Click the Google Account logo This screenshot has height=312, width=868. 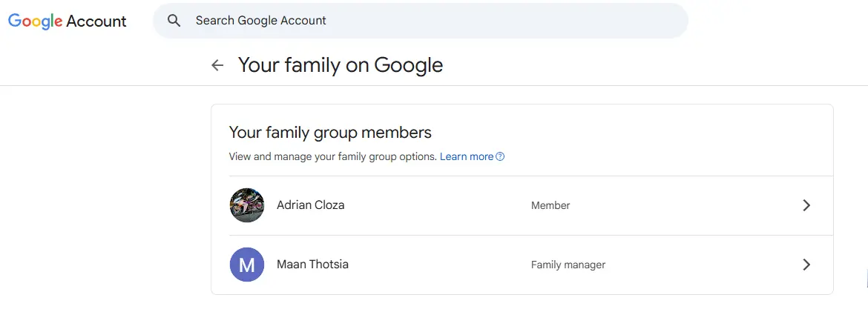click(x=67, y=21)
